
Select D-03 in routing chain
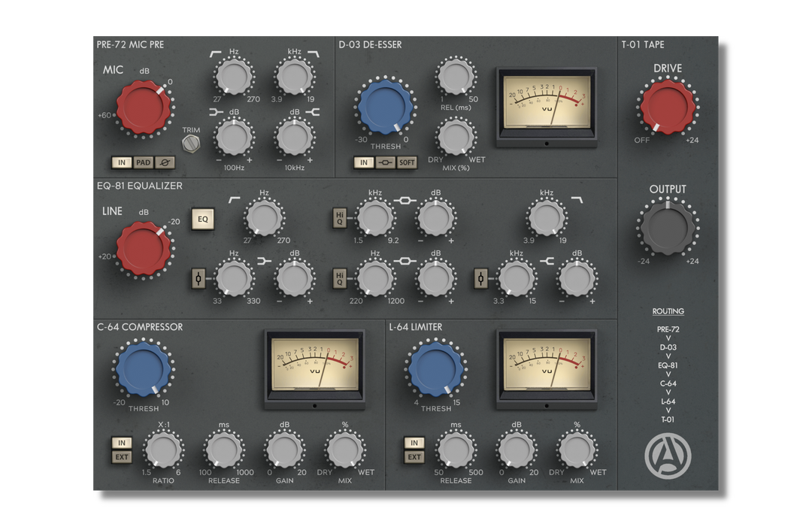pyautogui.click(x=668, y=347)
